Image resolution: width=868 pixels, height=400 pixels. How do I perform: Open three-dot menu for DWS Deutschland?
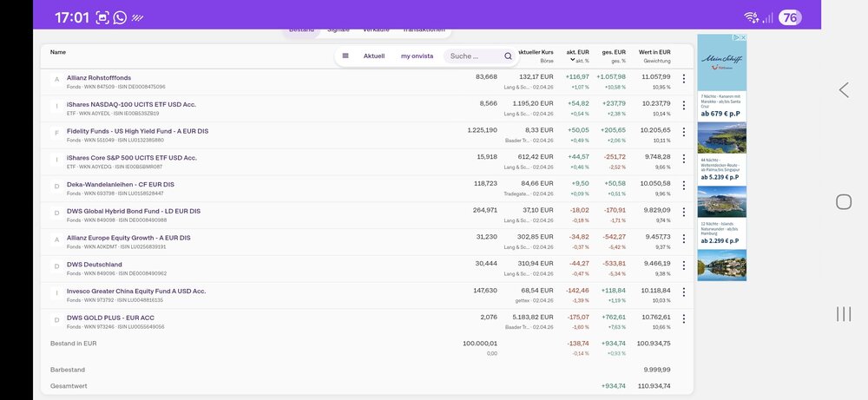coord(684,265)
